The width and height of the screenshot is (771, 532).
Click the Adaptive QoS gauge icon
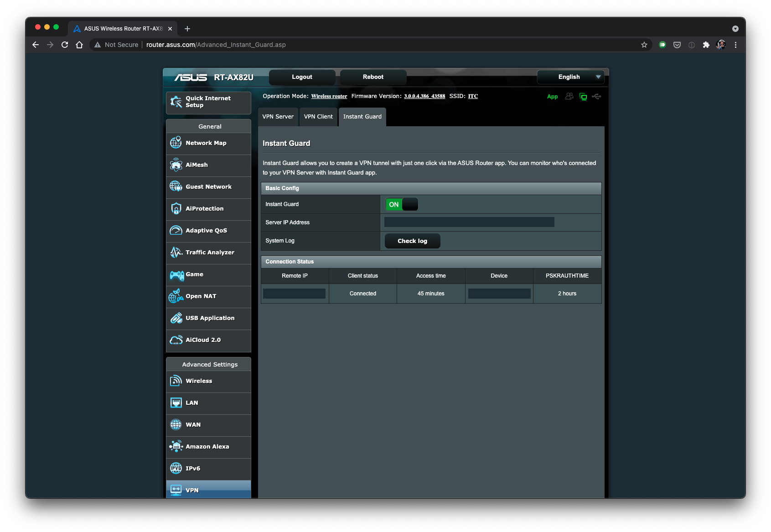pos(176,230)
